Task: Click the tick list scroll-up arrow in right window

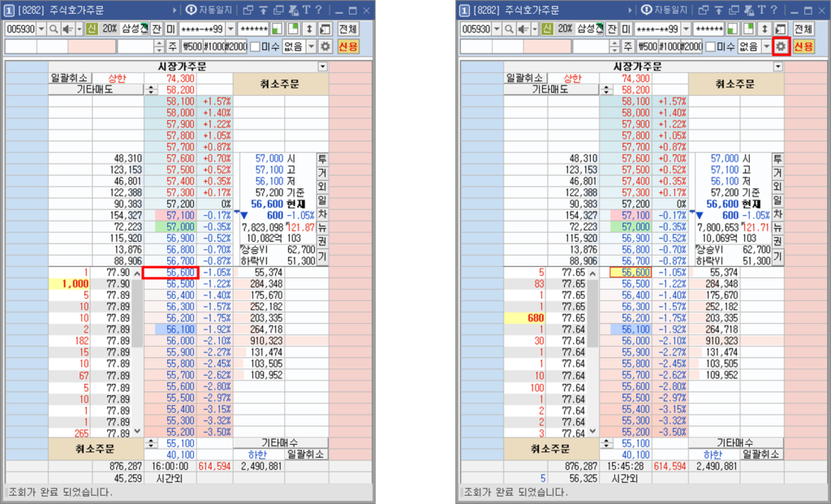Action: (592, 274)
